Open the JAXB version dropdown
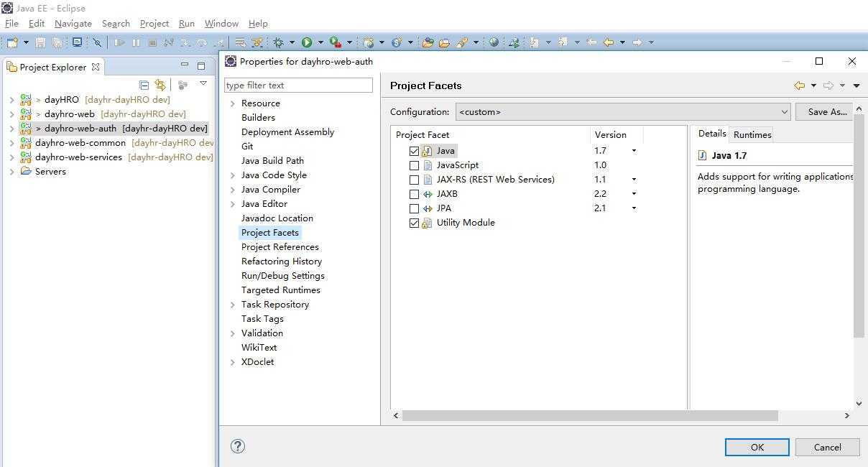Viewport: 868px width, 467px height. coord(634,194)
